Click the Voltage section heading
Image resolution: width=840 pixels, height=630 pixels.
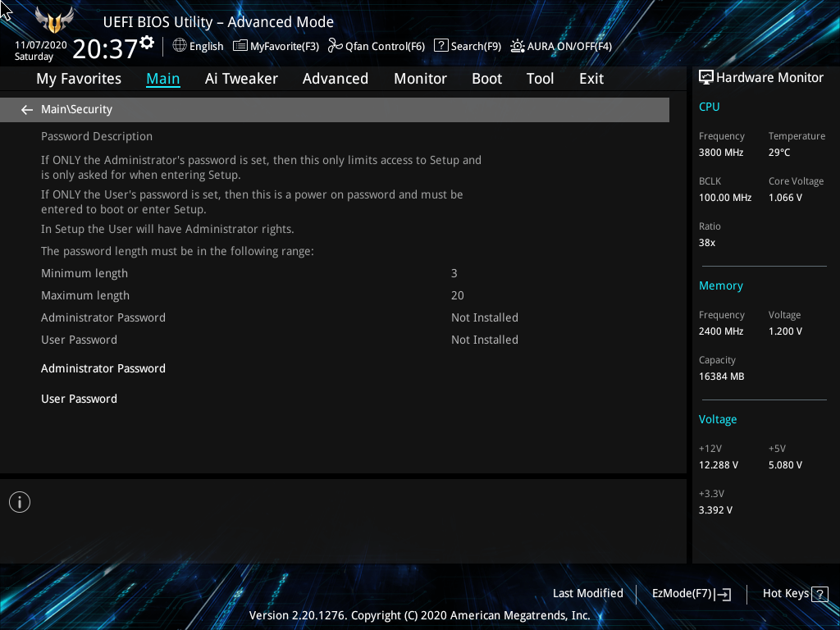(x=718, y=419)
